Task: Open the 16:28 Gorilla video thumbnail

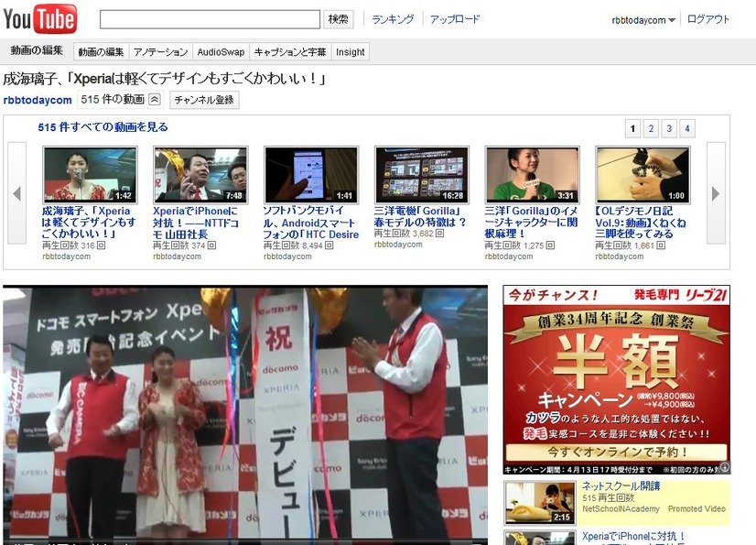Action: [422, 175]
